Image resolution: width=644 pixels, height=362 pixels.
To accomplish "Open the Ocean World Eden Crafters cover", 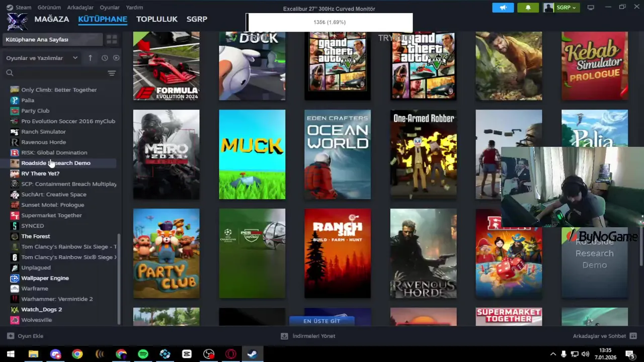I will pyautogui.click(x=338, y=154).
